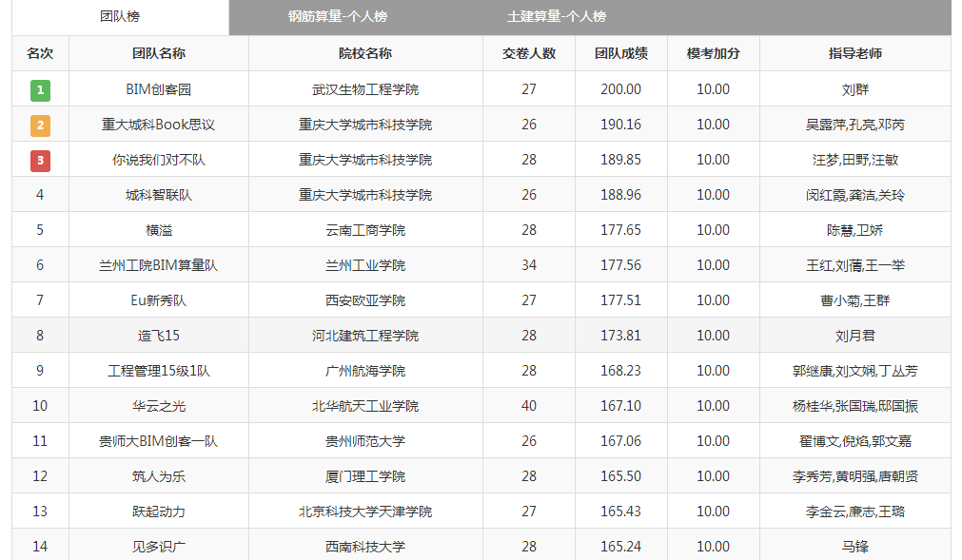Click instructors 陈慧,卫娇
The height and width of the screenshot is (560, 962).
(x=855, y=230)
